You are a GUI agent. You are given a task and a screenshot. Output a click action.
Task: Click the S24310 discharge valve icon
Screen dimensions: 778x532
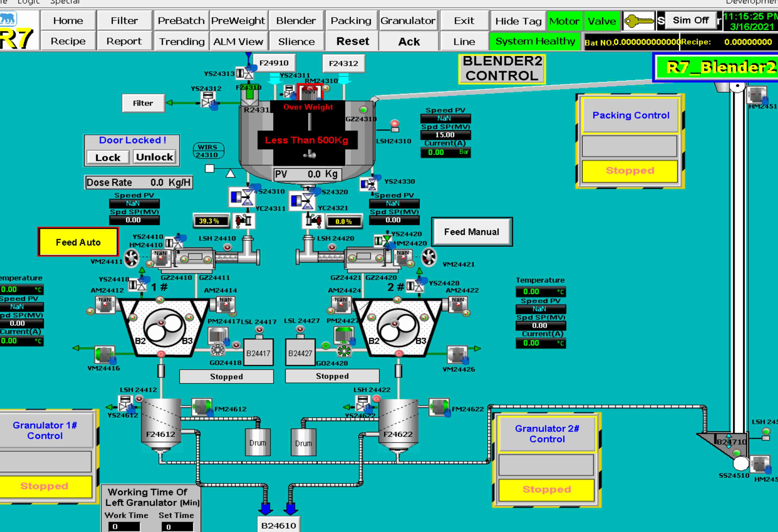point(242,197)
